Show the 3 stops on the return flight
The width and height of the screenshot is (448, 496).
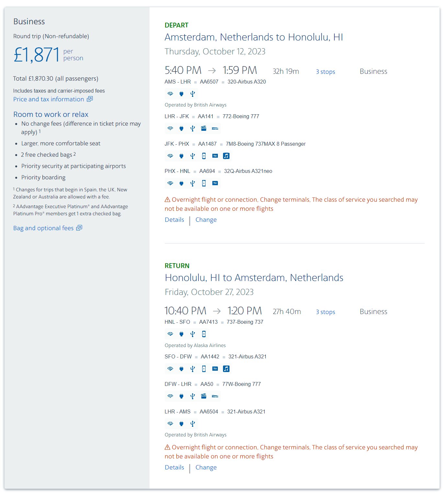click(326, 312)
